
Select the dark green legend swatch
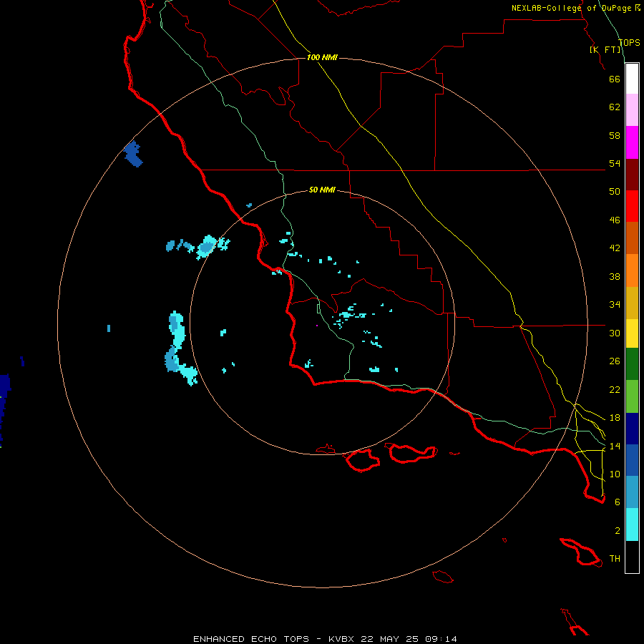click(632, 364)
